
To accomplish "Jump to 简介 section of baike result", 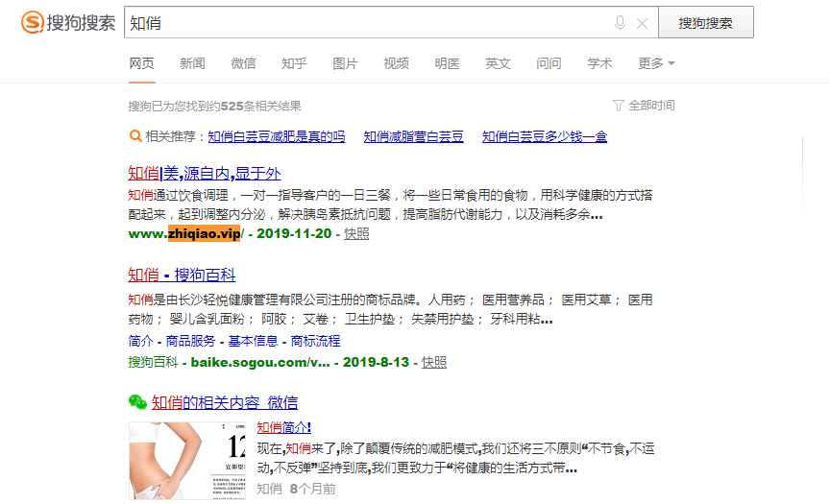I will (140, 341).
